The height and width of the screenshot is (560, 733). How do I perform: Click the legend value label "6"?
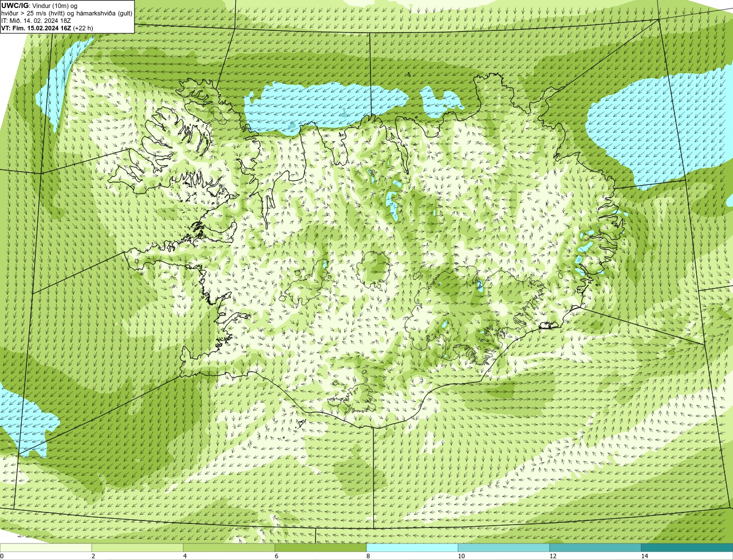276,556
